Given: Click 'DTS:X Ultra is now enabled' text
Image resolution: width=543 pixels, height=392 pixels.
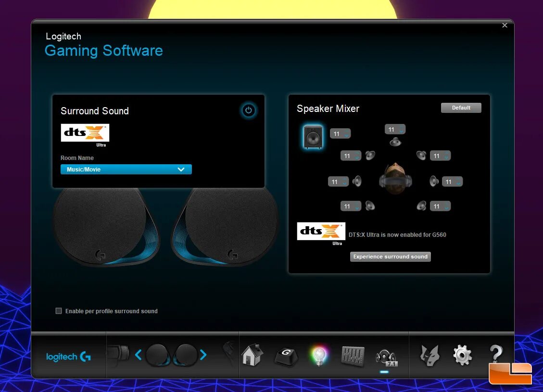Looking at the screenshot, I should (397, 234).
